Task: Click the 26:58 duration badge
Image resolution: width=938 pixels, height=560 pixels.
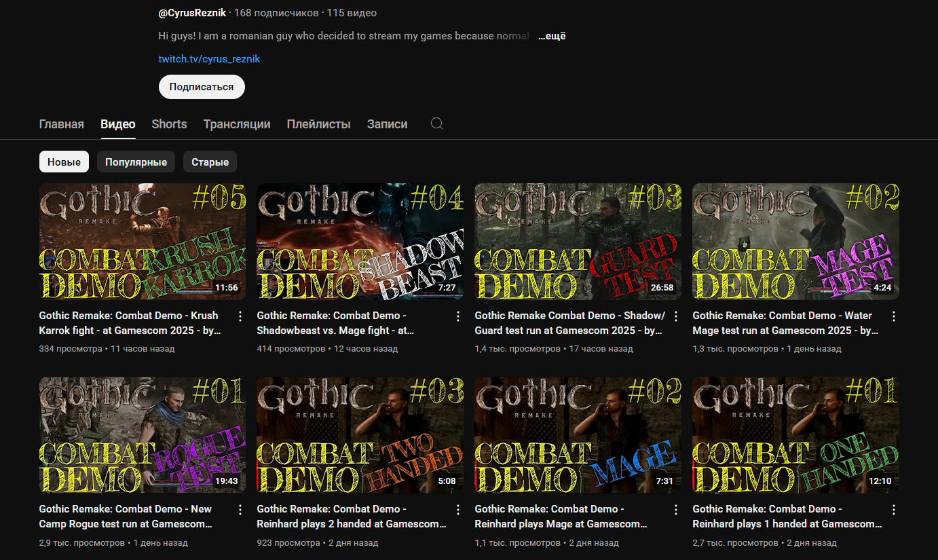Action: pos(662,288)
